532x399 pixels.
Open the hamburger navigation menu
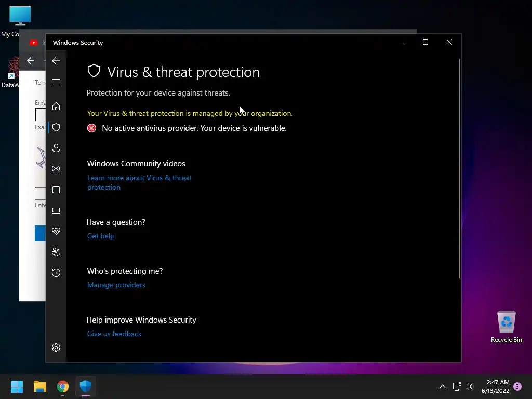tap(56, 82)
